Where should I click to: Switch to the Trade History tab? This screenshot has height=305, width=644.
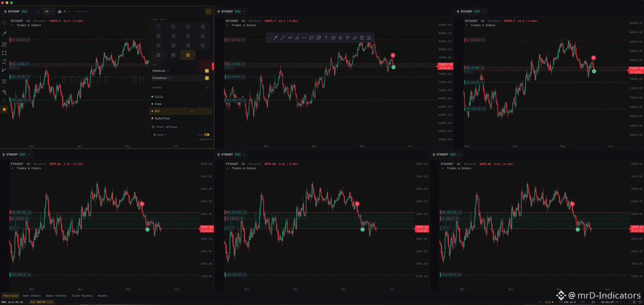click(x=82, y=296)
